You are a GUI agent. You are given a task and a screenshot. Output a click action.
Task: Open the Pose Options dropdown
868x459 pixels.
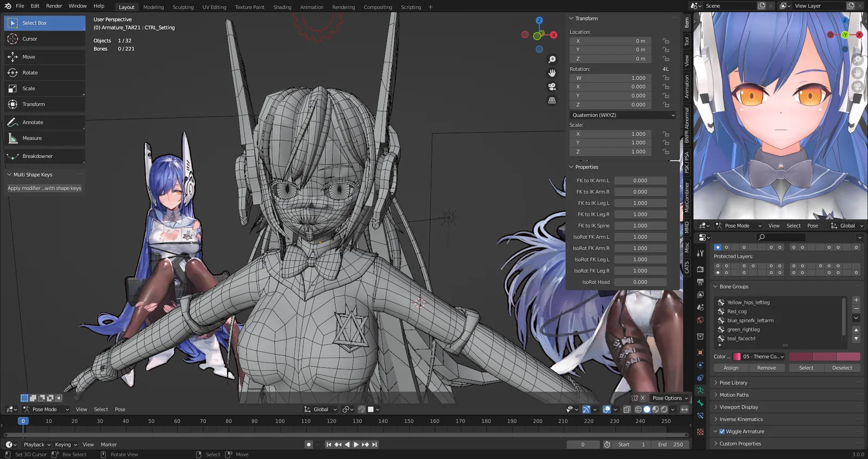pyautogui.click(x=670, y=398)
